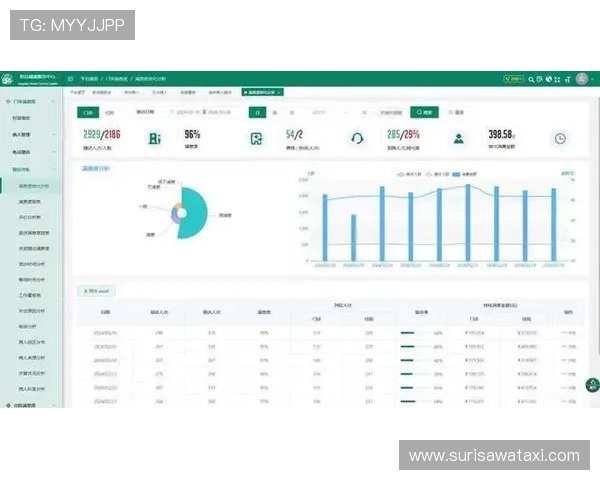Click the sidebar collapse hamburger icon
Screen dimensions: 600x480
click(71, 78)
